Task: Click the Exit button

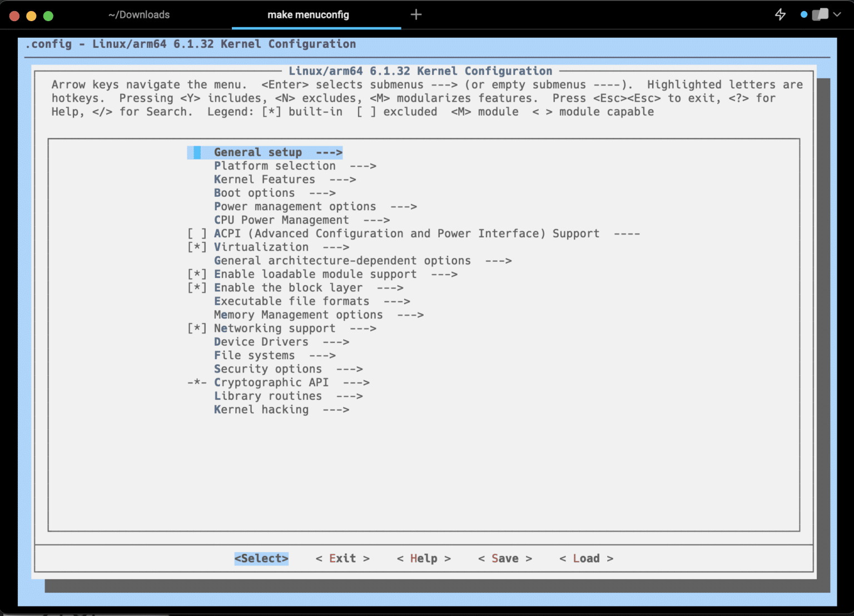Action: (342, 559)
